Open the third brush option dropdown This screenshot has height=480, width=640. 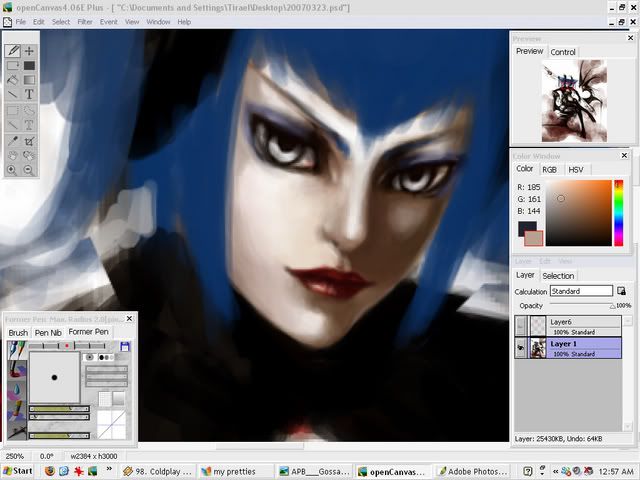coord(107,383)
